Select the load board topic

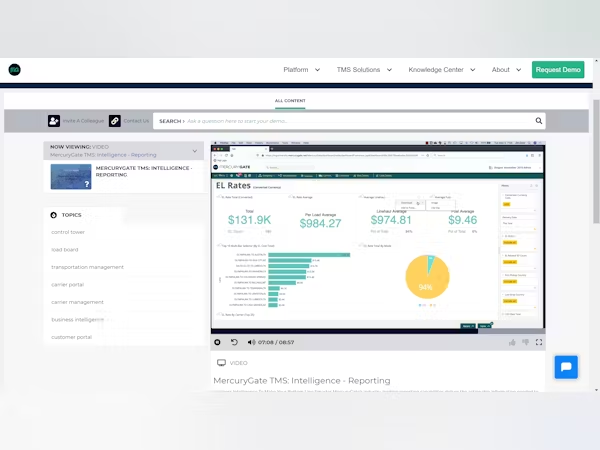click(65, 250)
